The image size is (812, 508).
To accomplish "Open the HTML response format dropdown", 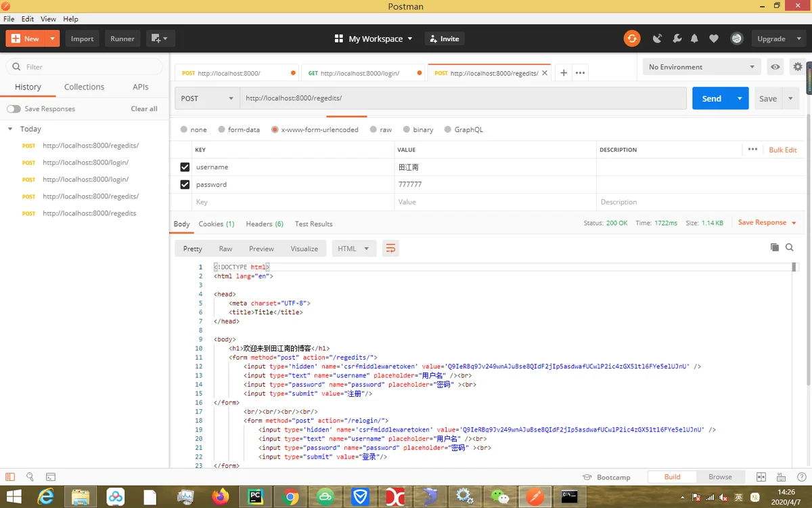I will 353,249.
